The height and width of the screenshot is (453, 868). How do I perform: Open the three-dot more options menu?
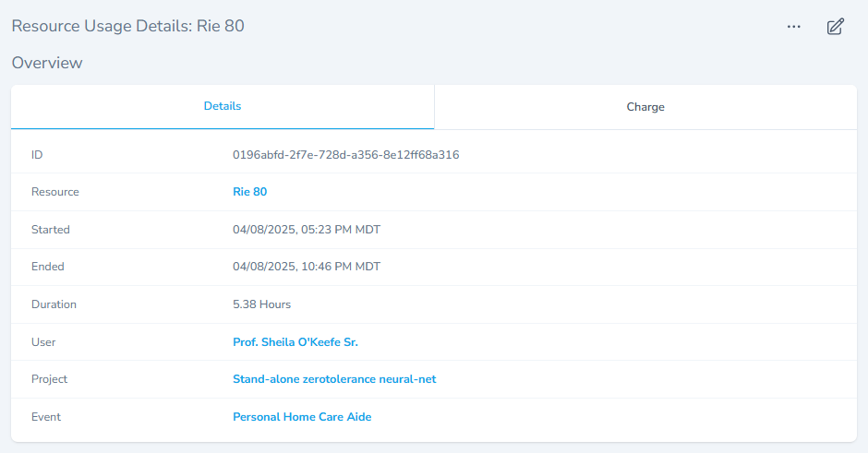click(793, 27)
